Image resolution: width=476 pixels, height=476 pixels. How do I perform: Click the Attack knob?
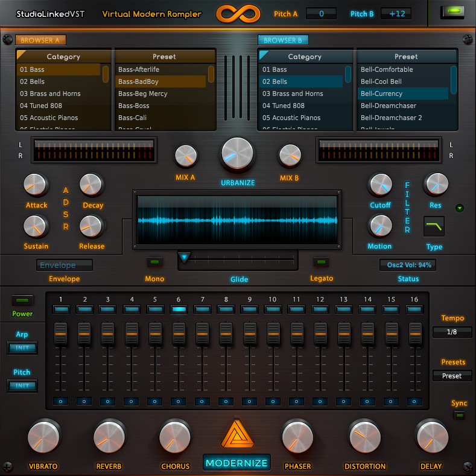pos(35,185)
